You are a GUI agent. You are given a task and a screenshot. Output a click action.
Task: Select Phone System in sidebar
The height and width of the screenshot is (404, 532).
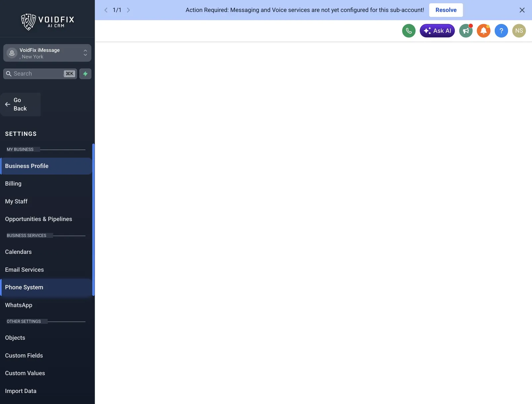(x=46, y=287)
